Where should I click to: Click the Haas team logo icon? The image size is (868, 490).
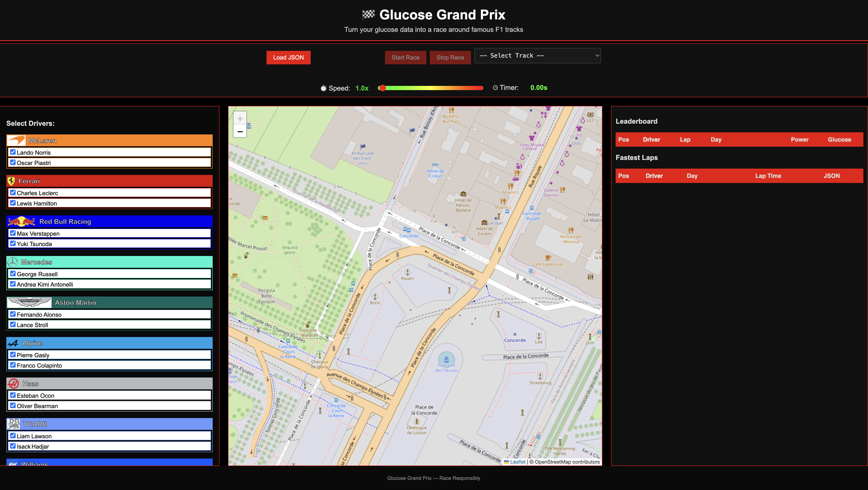pyautogui.click(x=14, y=384)
